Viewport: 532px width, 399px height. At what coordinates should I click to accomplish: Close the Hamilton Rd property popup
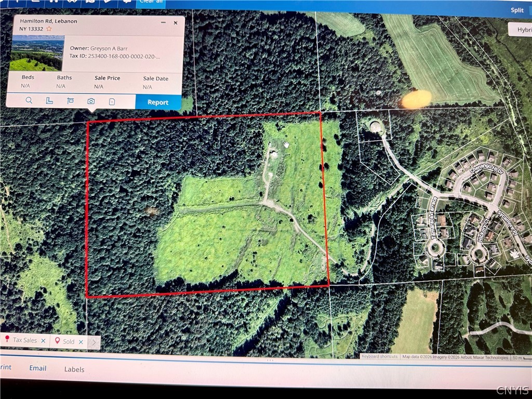pos(176,23)
